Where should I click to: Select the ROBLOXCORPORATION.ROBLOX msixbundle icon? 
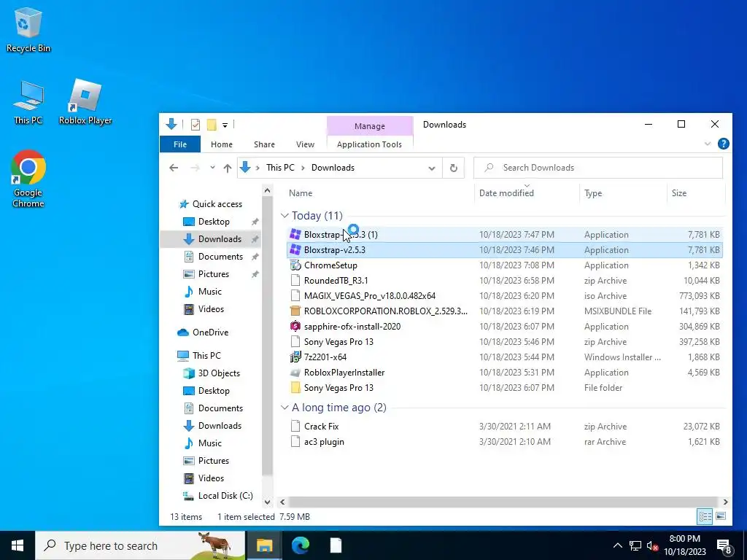pos(295,311)
